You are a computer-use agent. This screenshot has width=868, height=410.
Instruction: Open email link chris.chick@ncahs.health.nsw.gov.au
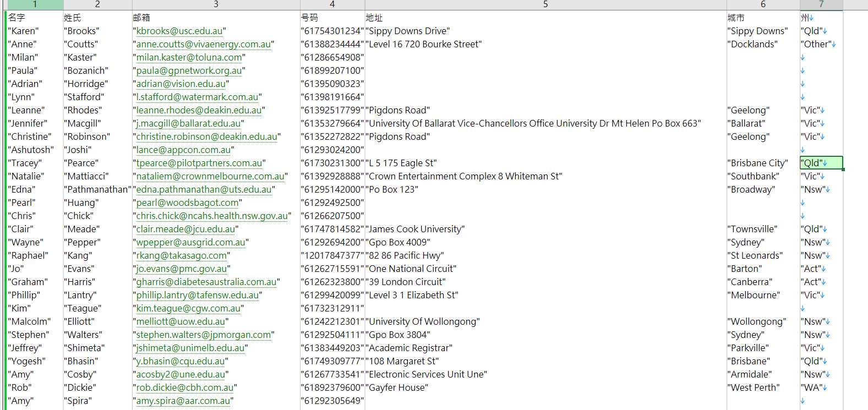(x=212, y=216)
